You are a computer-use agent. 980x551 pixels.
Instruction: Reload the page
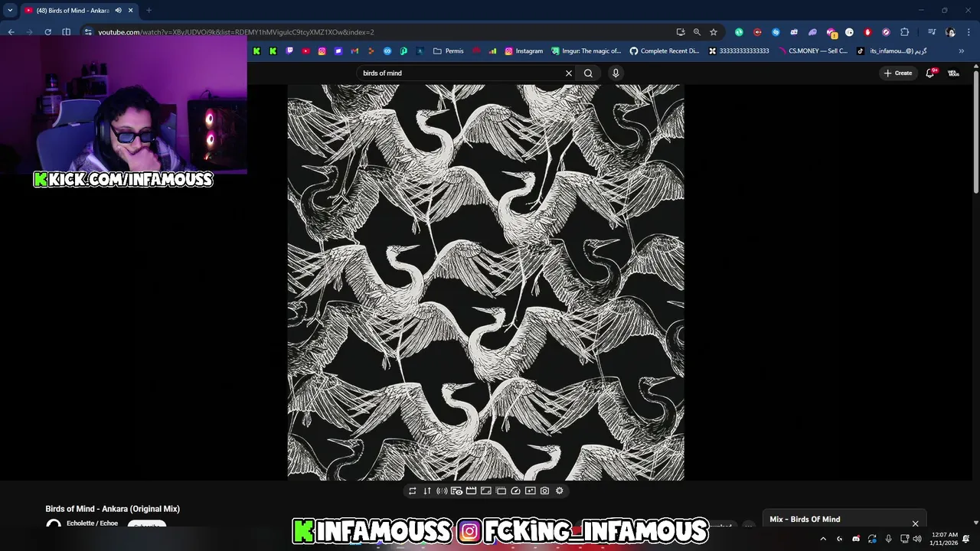[x=47, y=32]
